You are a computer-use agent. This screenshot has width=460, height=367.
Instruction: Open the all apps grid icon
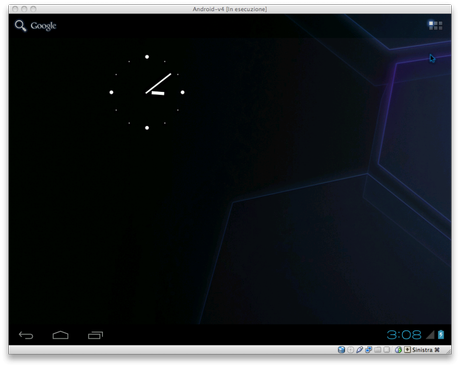click(435, 25)
